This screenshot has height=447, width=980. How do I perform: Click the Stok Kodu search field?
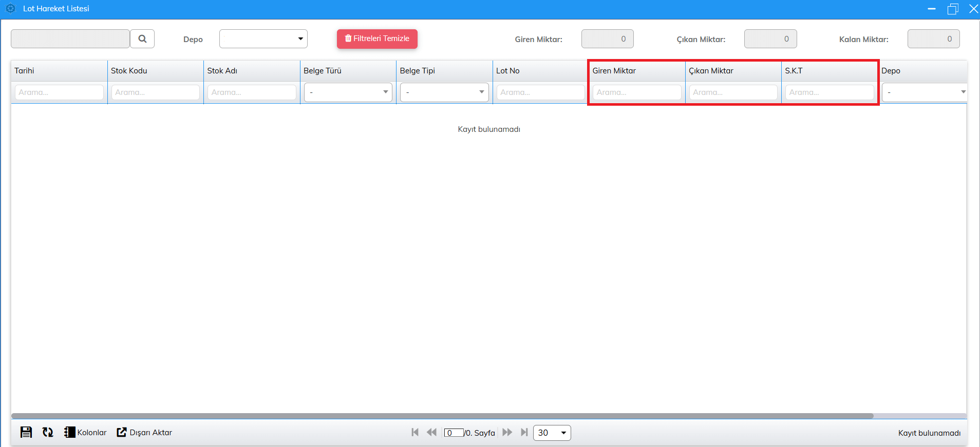pos(156,92)
